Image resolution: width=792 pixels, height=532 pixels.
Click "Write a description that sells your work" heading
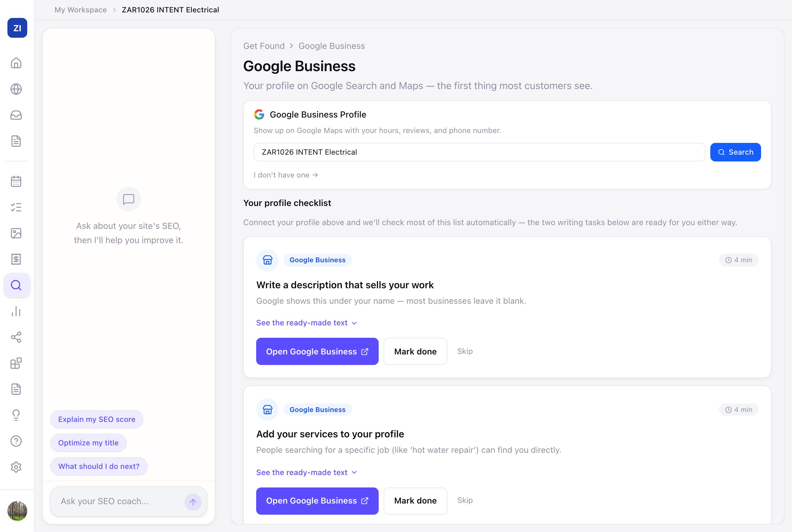345,285
